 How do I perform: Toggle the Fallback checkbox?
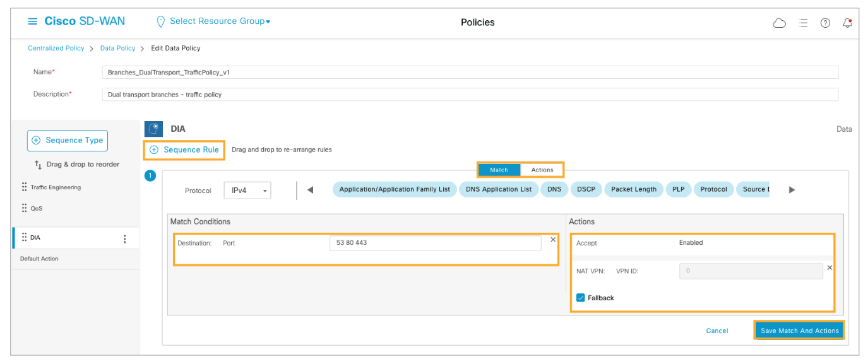click(580, 298)
